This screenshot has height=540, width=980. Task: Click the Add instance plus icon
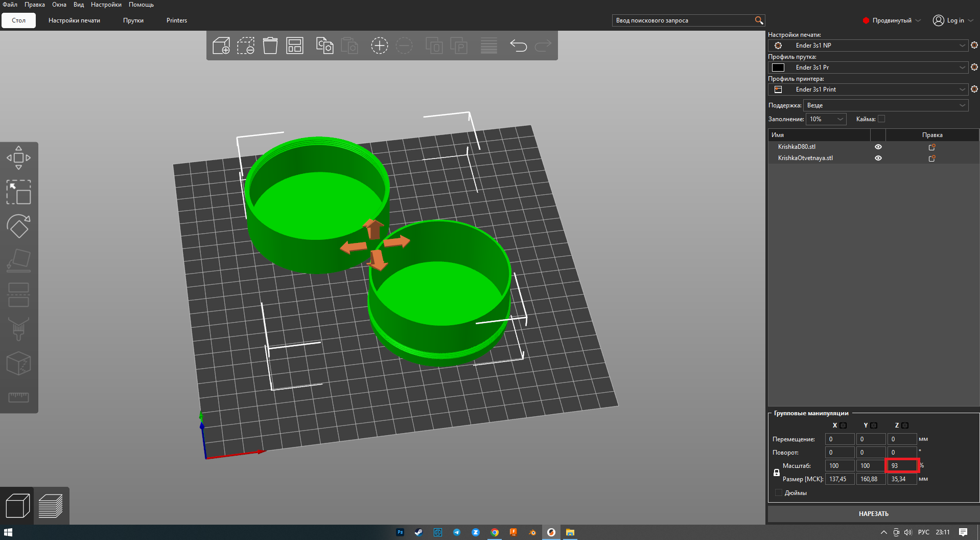click(x=379, y=46)
